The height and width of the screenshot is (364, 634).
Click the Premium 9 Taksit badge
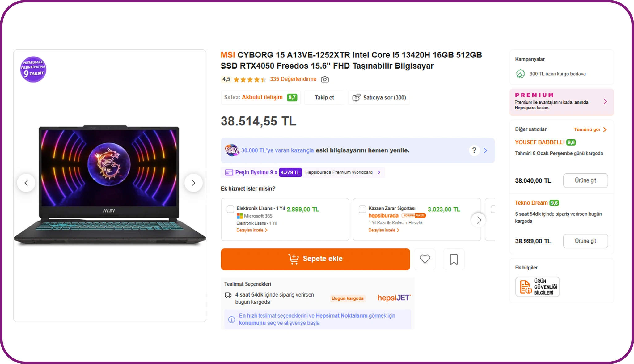[x=33, y=69]
